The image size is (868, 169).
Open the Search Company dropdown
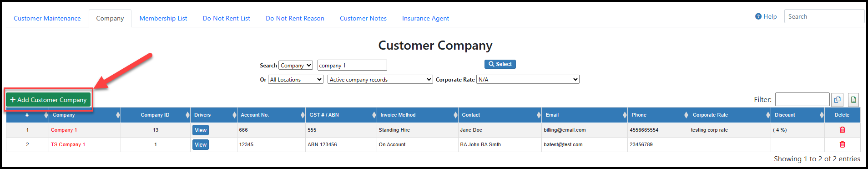coord(296,66)
